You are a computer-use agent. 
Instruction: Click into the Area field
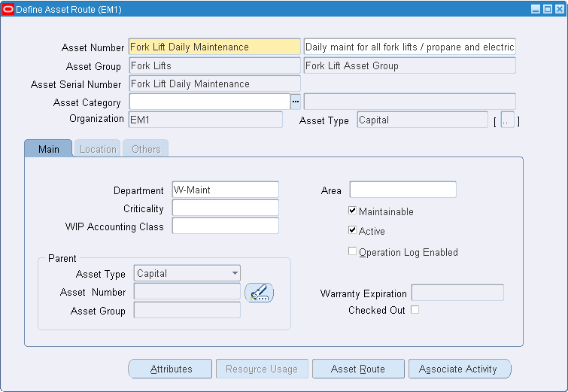402,190
